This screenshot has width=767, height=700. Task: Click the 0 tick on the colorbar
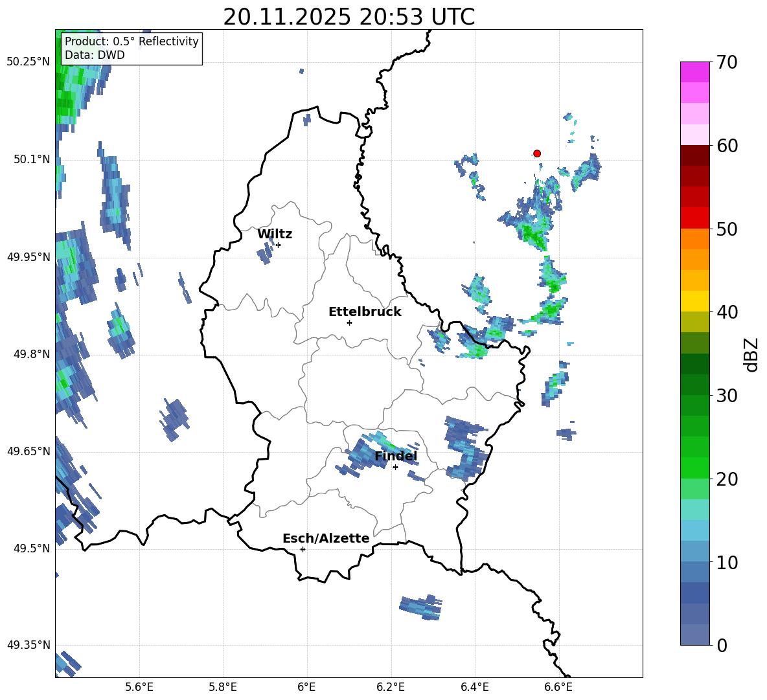coord(722,645)
